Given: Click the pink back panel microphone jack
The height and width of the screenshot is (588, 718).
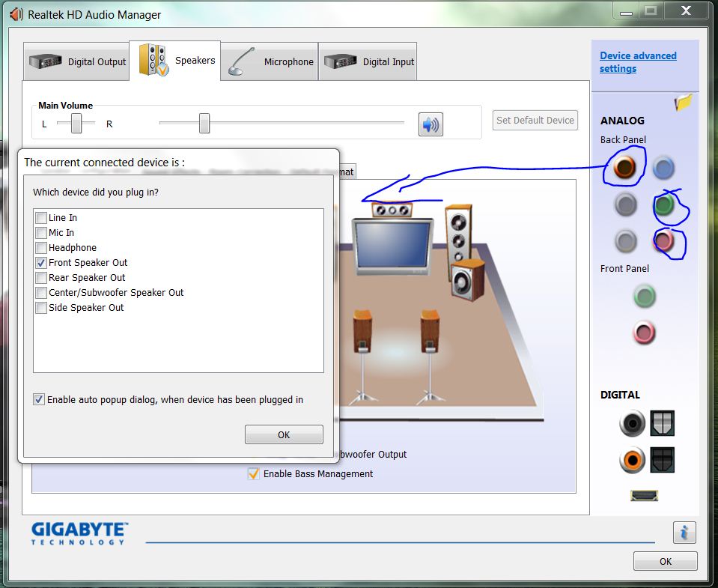Looking at the screenshot, I should pos(663,241).
